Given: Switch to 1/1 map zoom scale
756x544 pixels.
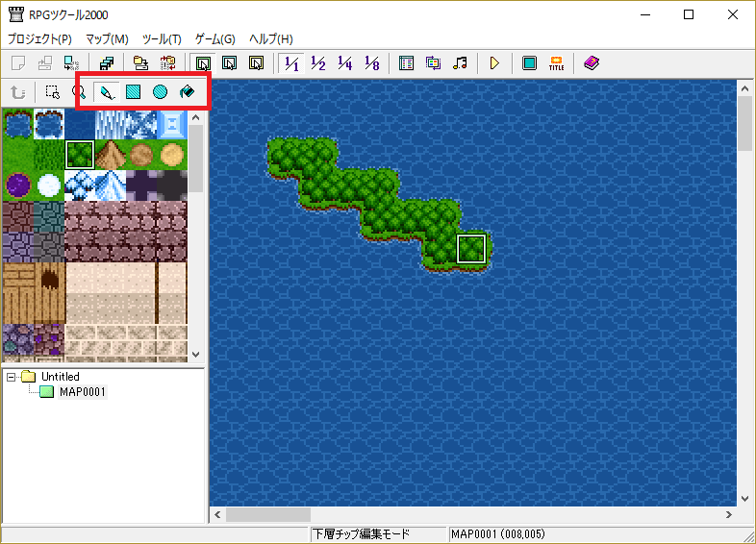Looking at the screenshot, I should pos(291,63).
